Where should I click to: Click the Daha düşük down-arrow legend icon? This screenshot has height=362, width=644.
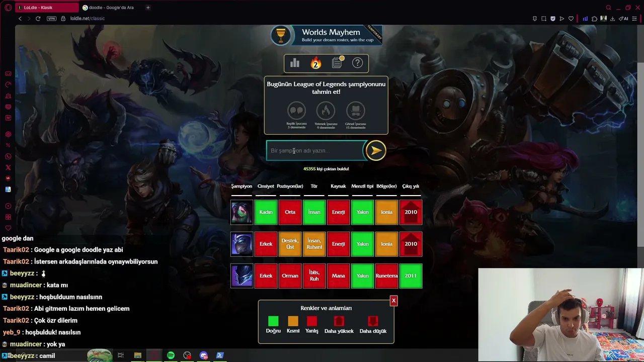pyautogui.click(x=373, y=321)
